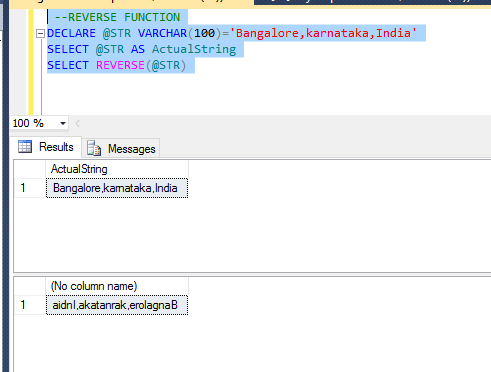Click the --REVERSE FUNCTION comment line
Screen dimensions: 491x372
[117, 17]
